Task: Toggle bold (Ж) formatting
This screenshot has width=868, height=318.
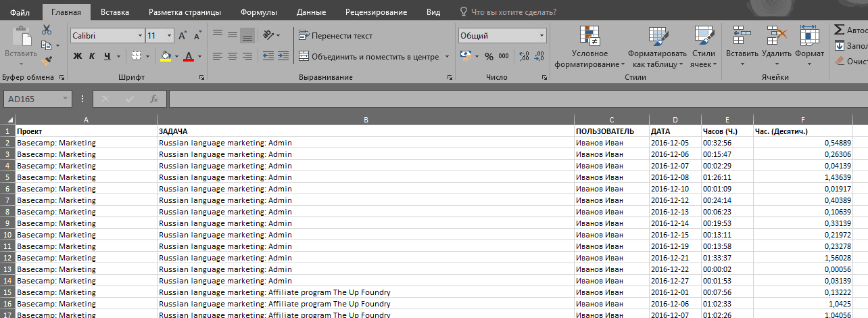Action: pyautogui.click(x=77, y=56)
